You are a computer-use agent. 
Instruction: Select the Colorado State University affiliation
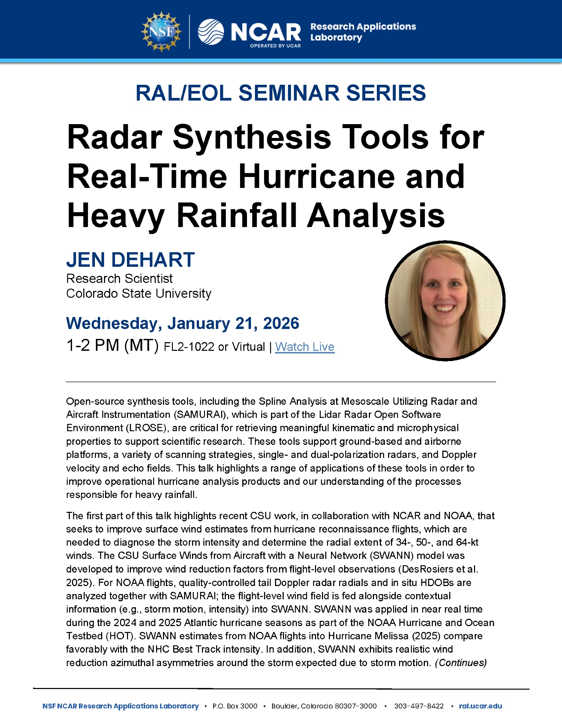pyautogui.click(x=139, y=293)
